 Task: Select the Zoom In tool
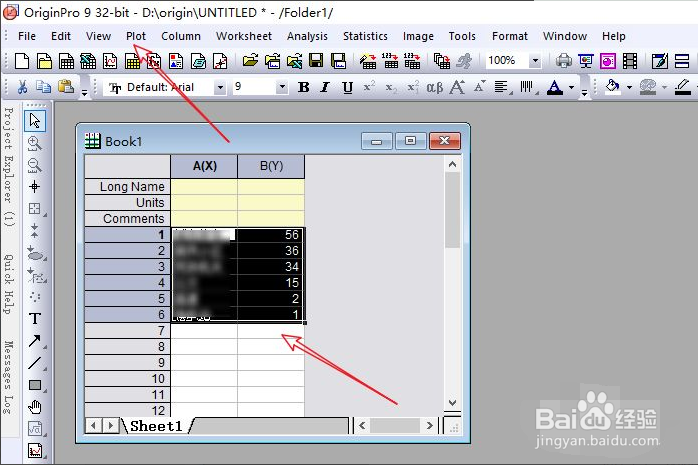pos(35,143)
